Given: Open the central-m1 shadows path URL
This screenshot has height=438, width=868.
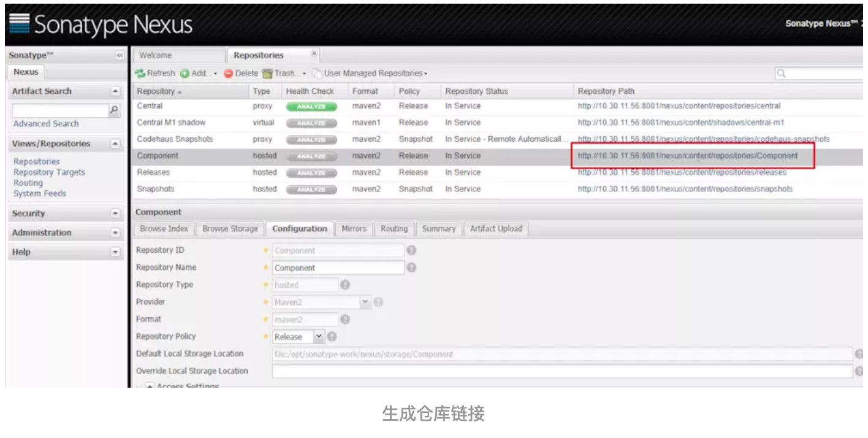Looking at the screenshot, I should point(680,123).
